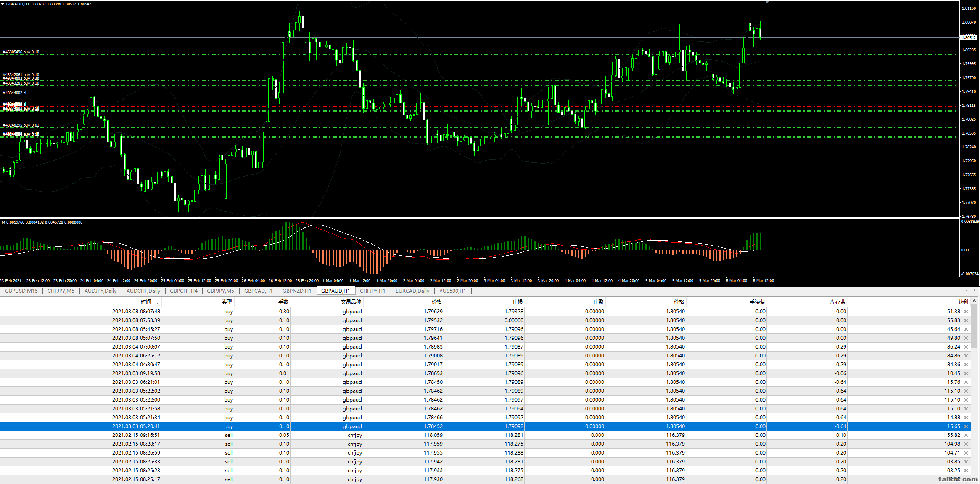
Task: Switch to the AUDCHF,Daily chart tab
Action: click(x=143, y=291)
